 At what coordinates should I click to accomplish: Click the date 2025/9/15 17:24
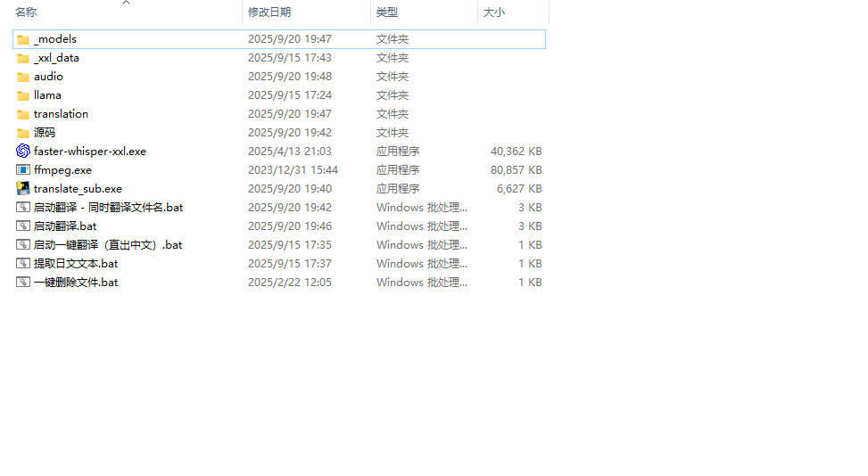[x=290, y=95]
